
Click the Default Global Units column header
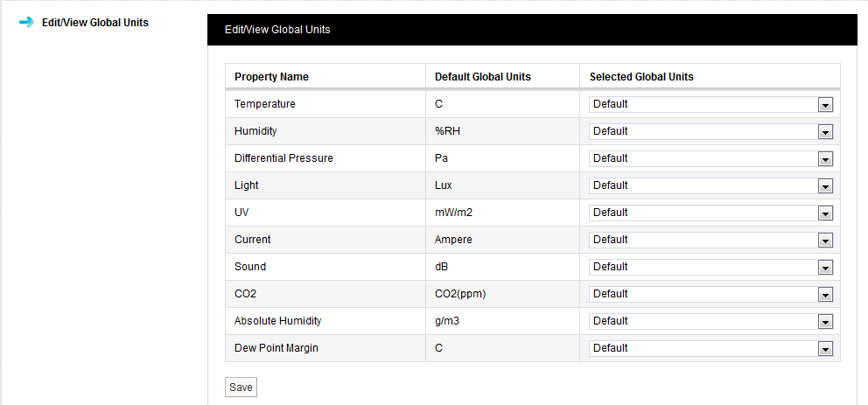click(482, 77)
